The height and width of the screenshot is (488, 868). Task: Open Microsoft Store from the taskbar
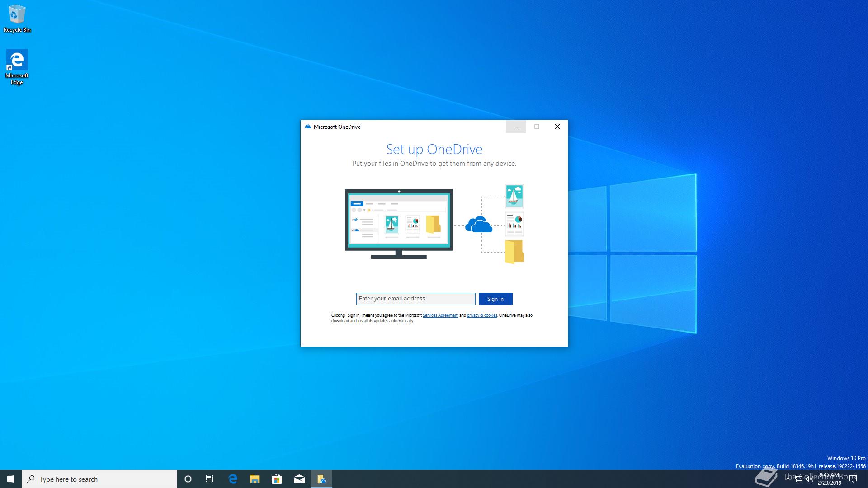coord(277,479)
